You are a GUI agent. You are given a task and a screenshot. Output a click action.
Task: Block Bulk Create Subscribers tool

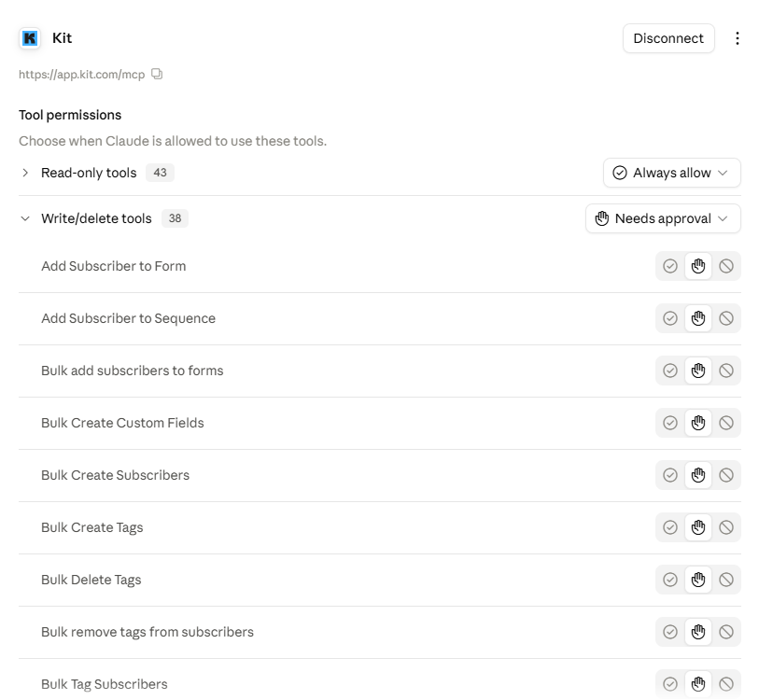click(726, 475)
